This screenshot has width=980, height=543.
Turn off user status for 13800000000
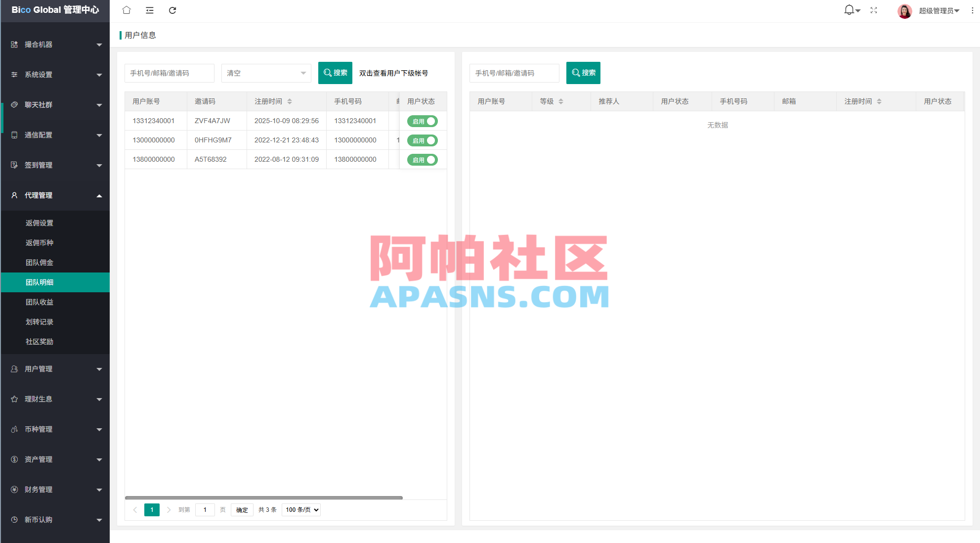point(422,159)
